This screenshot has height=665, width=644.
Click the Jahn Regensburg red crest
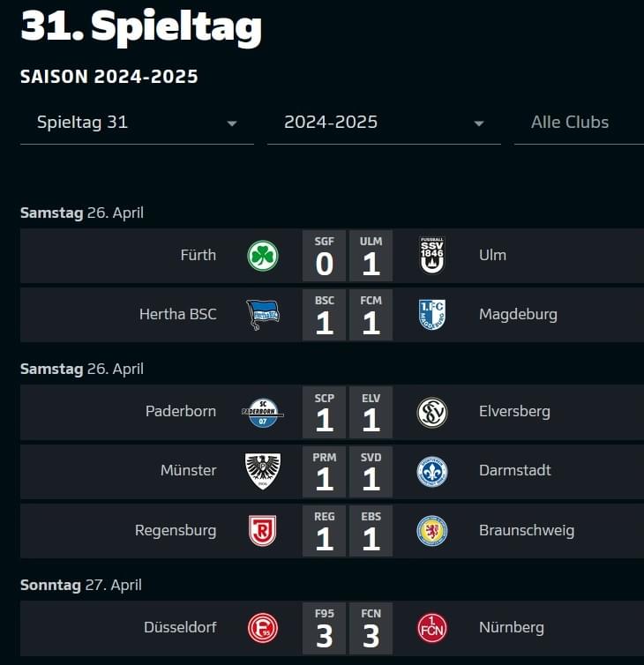(x=263, y=531)
